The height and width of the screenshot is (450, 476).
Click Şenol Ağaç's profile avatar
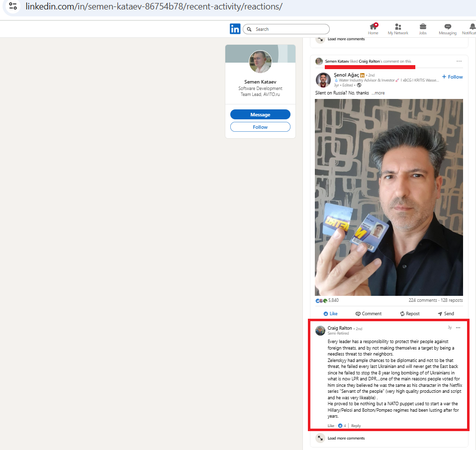323,80
